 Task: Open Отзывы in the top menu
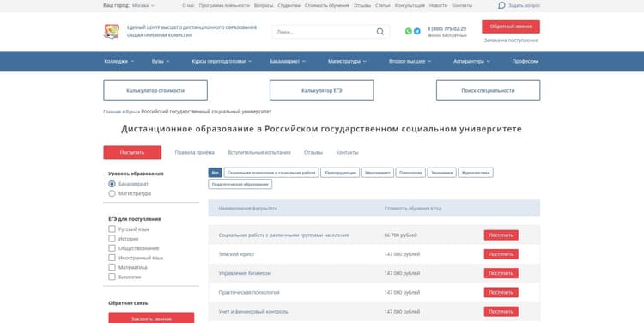click(x=362, y=5)
